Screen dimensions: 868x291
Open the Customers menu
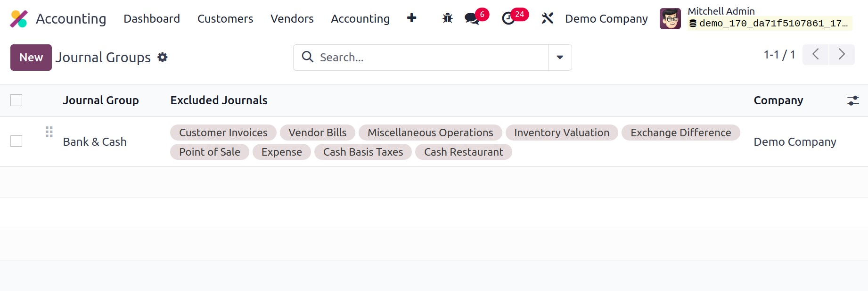click(225, 19)
